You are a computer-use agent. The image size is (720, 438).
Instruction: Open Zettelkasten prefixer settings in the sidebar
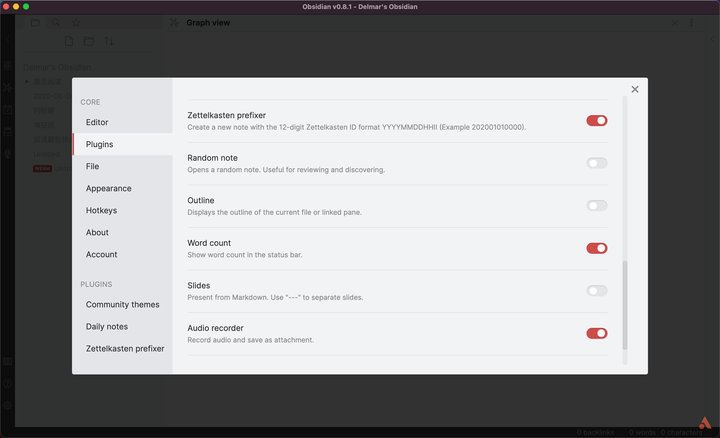click(x=123, y=348)
